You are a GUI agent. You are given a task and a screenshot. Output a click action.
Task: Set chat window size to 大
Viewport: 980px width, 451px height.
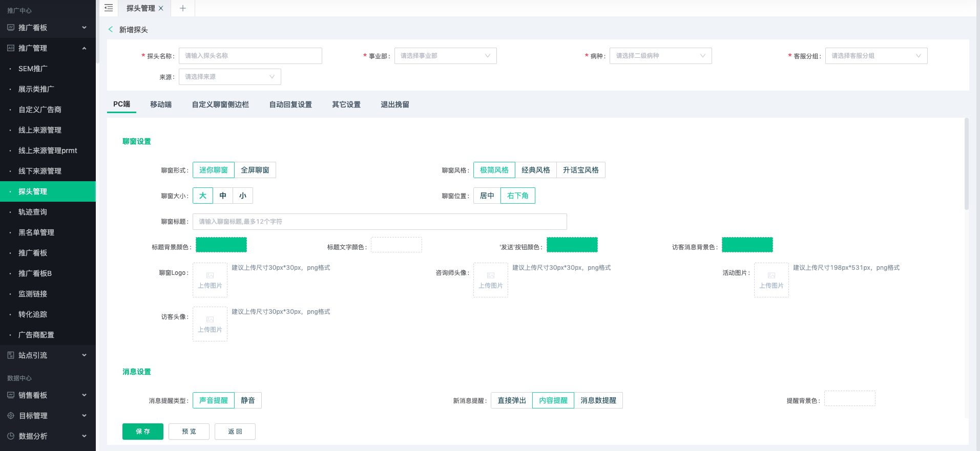203,196
